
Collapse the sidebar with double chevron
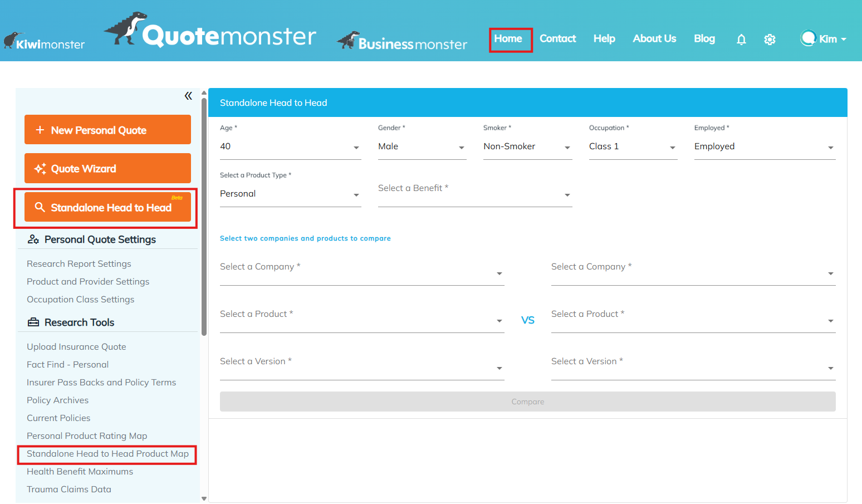[x=188, y=96]
